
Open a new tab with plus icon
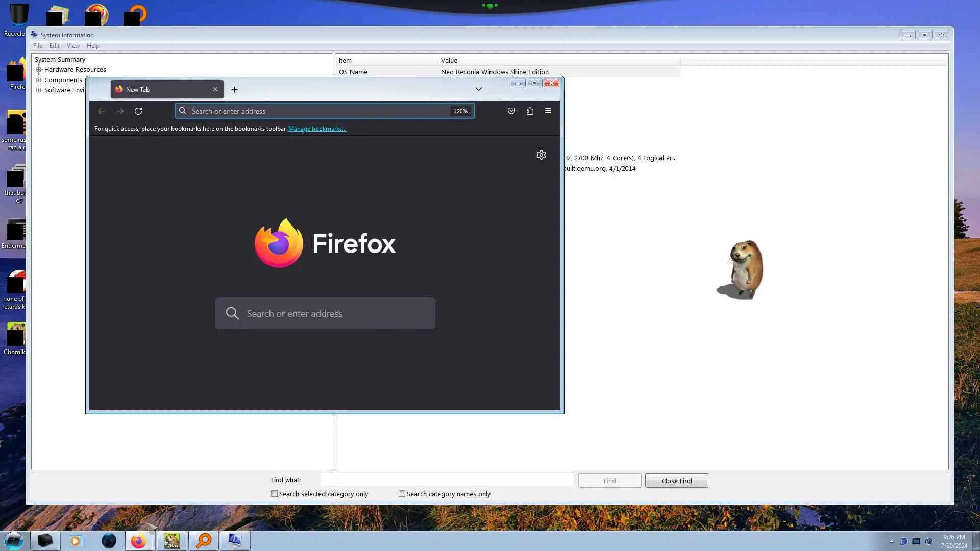point(234,89)
